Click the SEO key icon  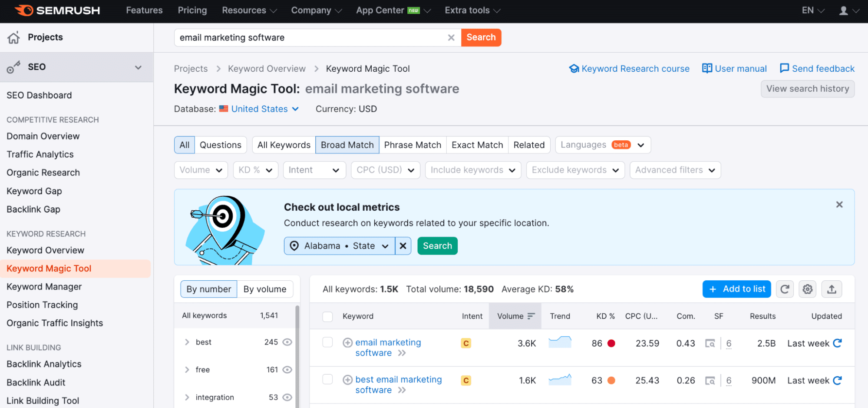tap(13, 67)
